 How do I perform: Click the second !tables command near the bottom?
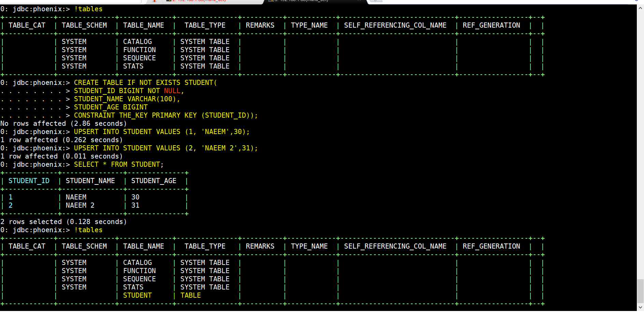[x=88, y=230]
